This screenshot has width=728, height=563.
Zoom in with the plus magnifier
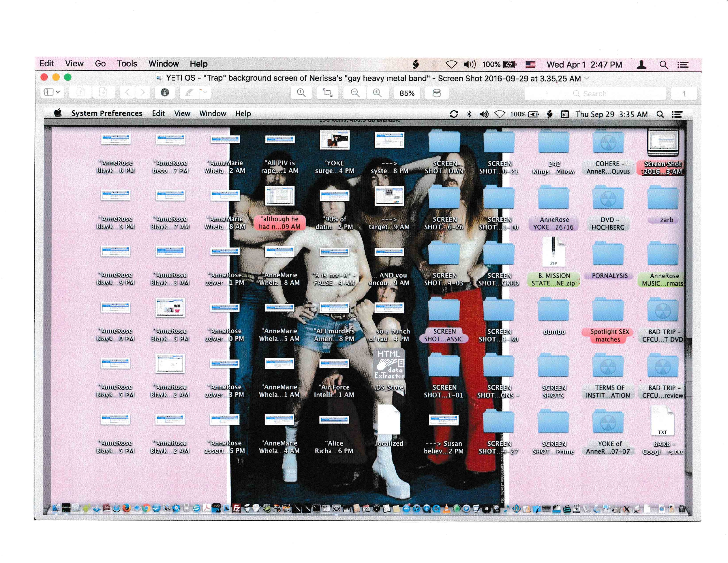coord(377,93)
